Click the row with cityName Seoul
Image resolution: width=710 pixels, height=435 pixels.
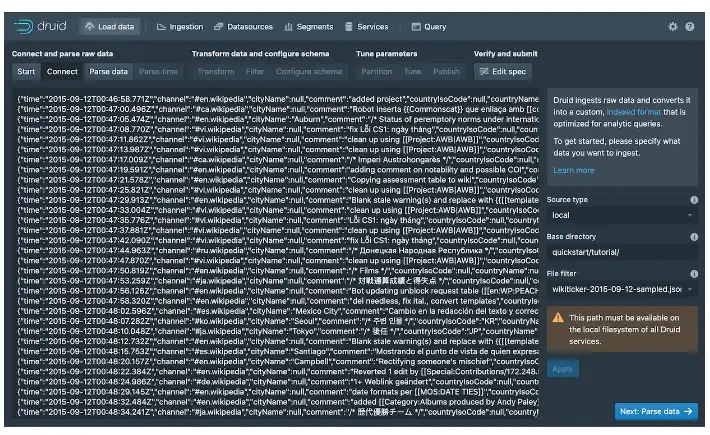point(278,321)
